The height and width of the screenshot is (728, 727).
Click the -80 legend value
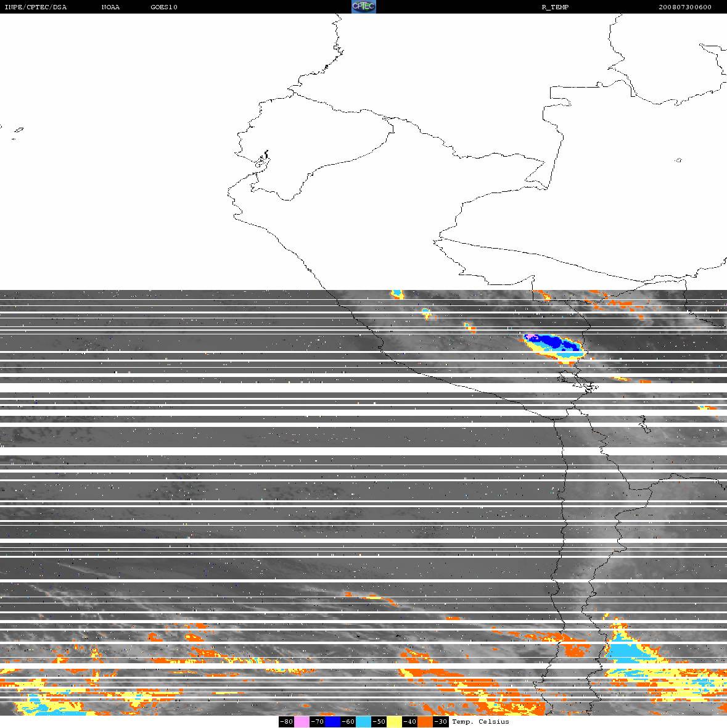(286, 721)
